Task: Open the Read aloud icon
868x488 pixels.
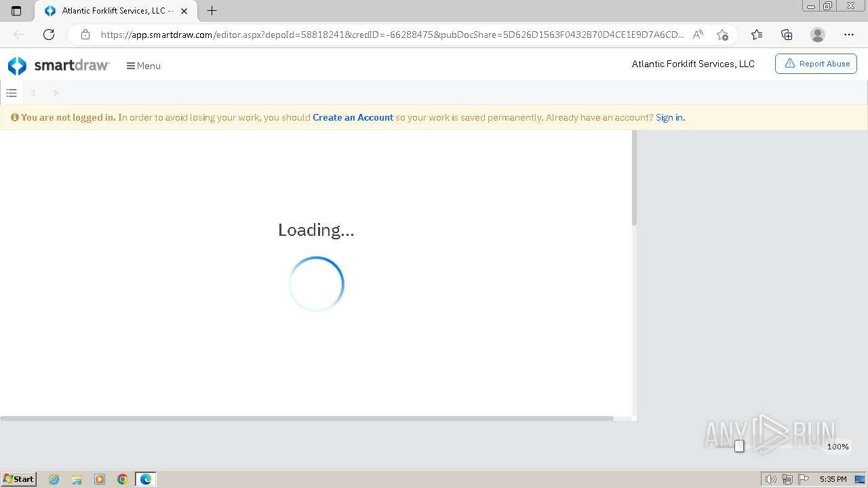Action: click(698, 35)
